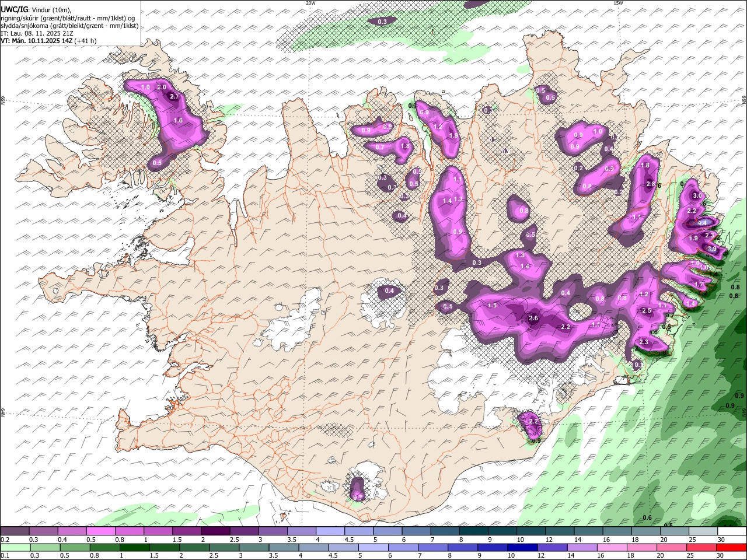Select the bright magenta 0.5 swatch in upper legend
Screen dimensions: 747x560
[100, 531]
